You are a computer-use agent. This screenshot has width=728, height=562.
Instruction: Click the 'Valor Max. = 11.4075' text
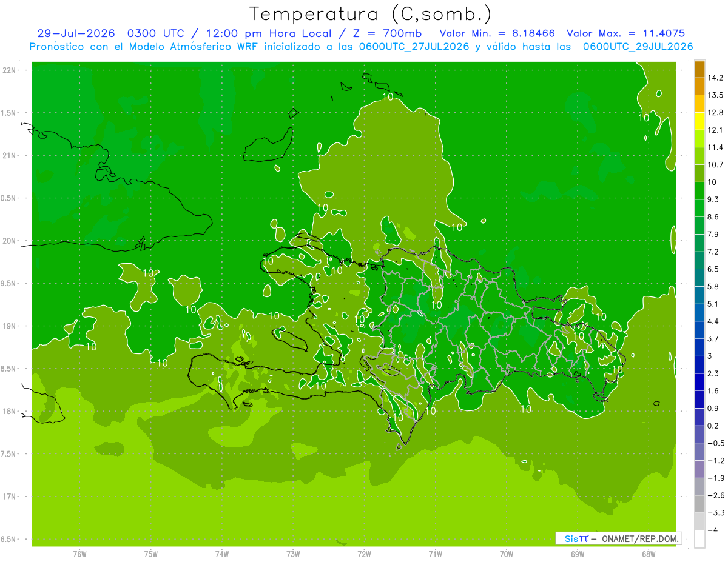click(x=625, y=33)
